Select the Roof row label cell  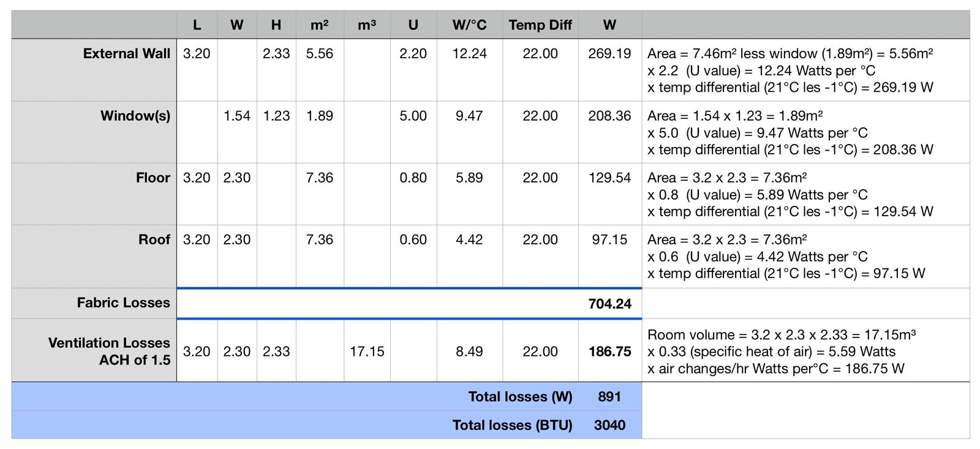coord(154,240)
